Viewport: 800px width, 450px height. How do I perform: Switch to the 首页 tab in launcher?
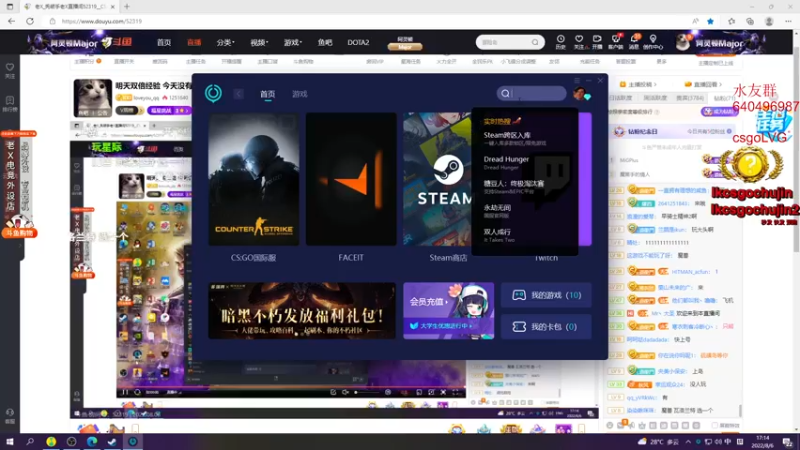[x=267, y=94]
